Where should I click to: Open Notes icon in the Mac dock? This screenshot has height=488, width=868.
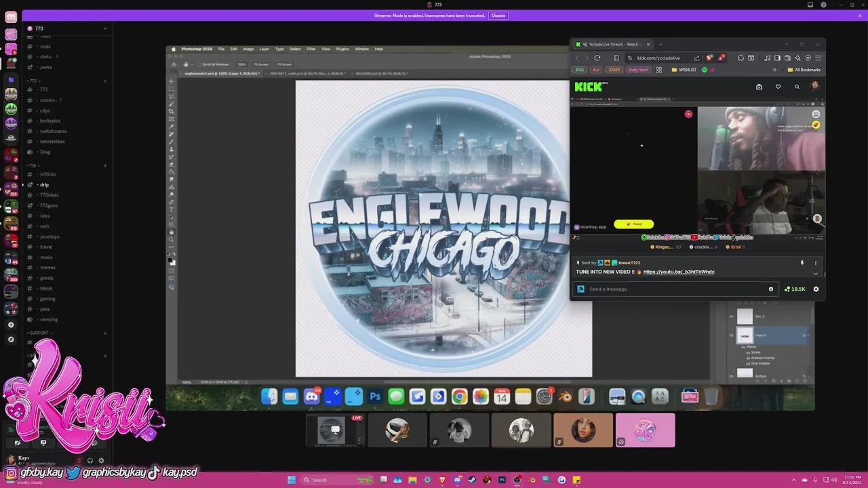point(523,396)
